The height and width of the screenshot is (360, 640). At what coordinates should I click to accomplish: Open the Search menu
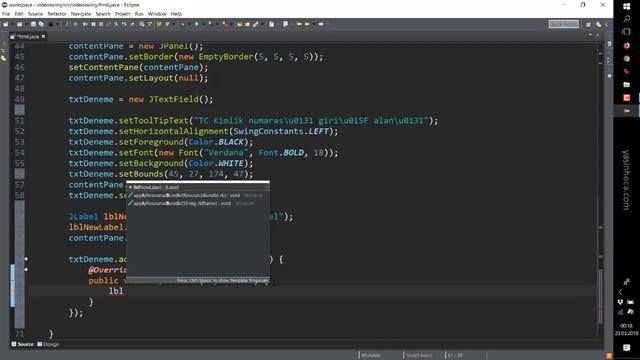[103, 14]
